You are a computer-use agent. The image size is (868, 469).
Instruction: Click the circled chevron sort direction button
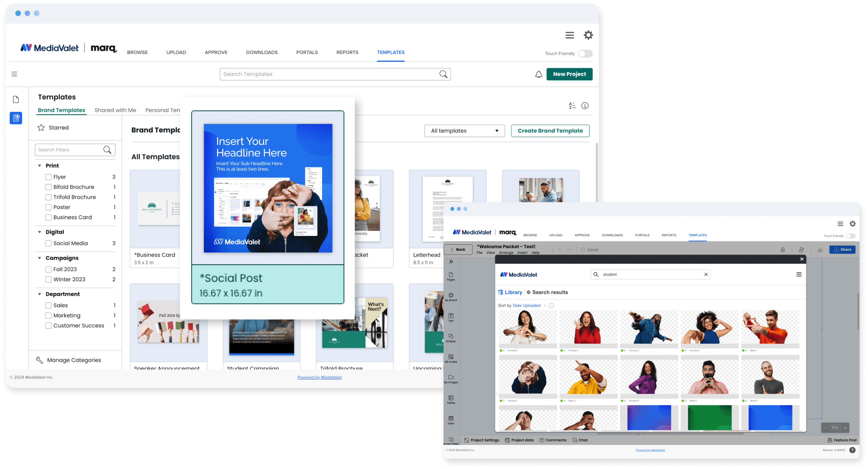point(551,305)
